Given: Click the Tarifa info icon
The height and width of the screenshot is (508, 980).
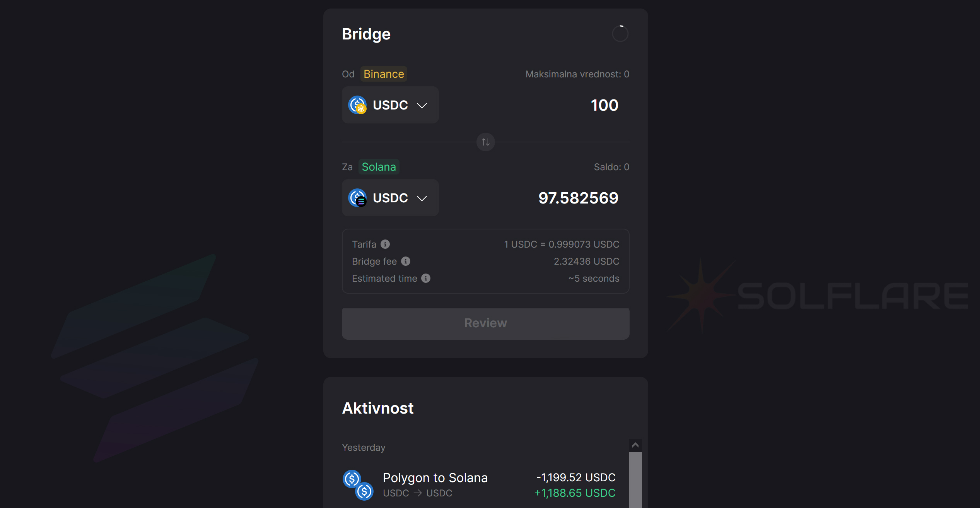Looking at the screenshot, I should pyautogui.click(x=385, y=244).
